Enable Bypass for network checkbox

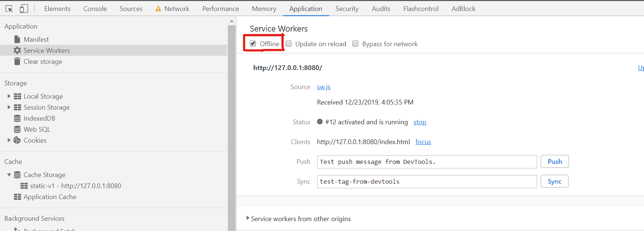tap(355, 44)
